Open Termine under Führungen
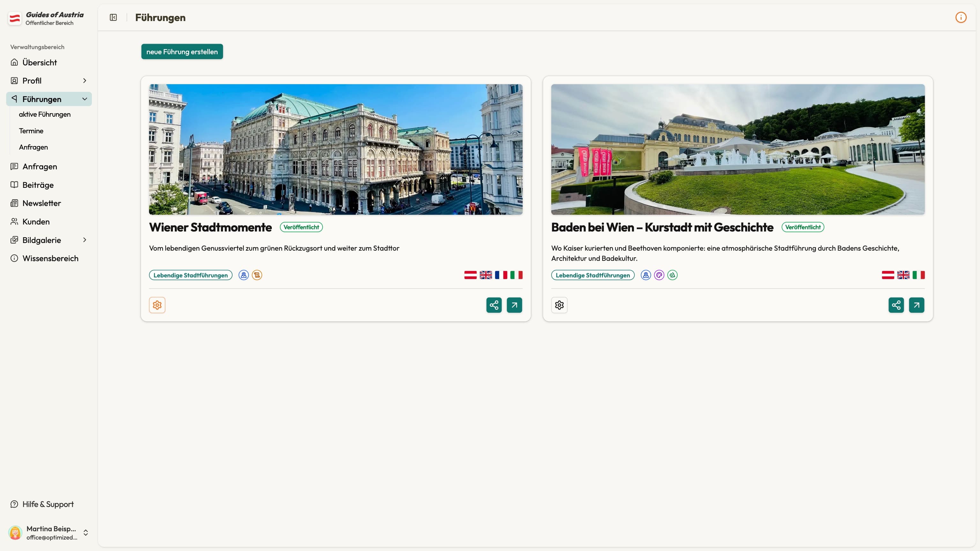The height and width of the screenshot is (551, 980). point(31,131)
